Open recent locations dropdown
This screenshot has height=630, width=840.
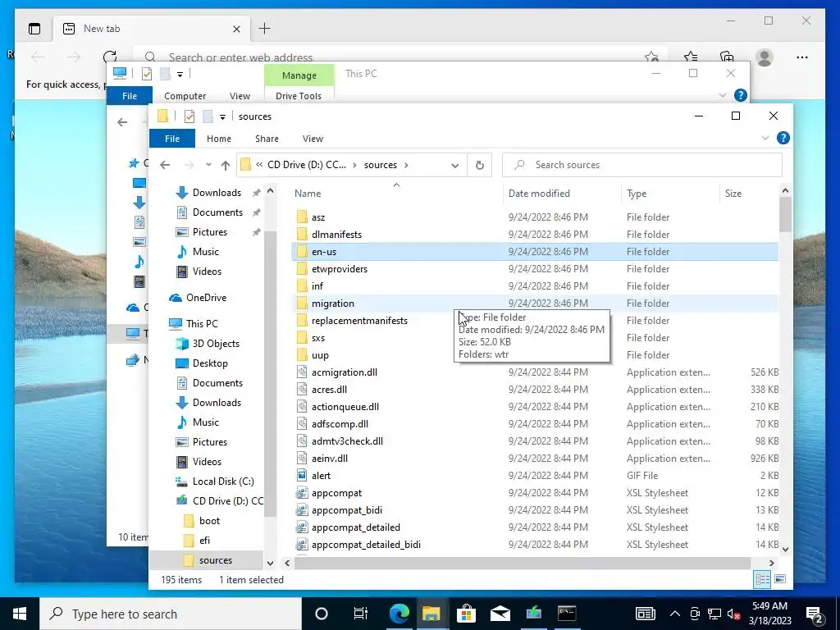click(x=208, y=165)
